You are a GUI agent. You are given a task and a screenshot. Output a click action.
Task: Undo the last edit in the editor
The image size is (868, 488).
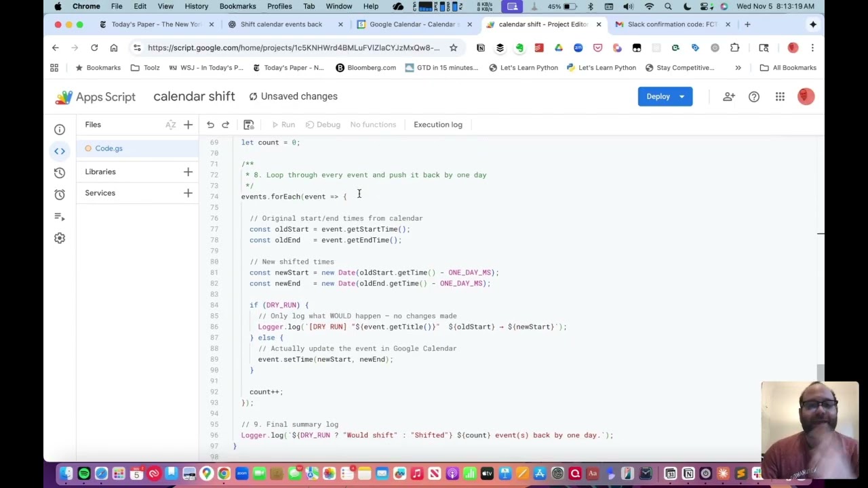(x=210, y=125)
